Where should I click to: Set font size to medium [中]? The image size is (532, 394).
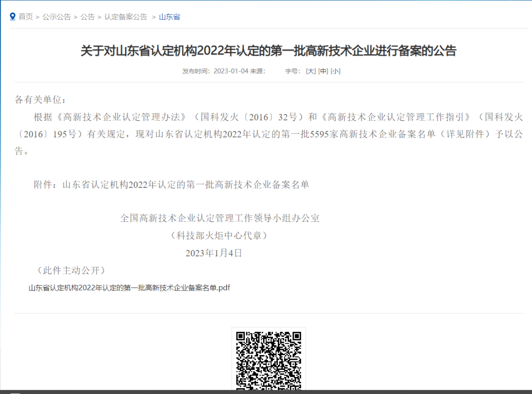pos(323,71)
